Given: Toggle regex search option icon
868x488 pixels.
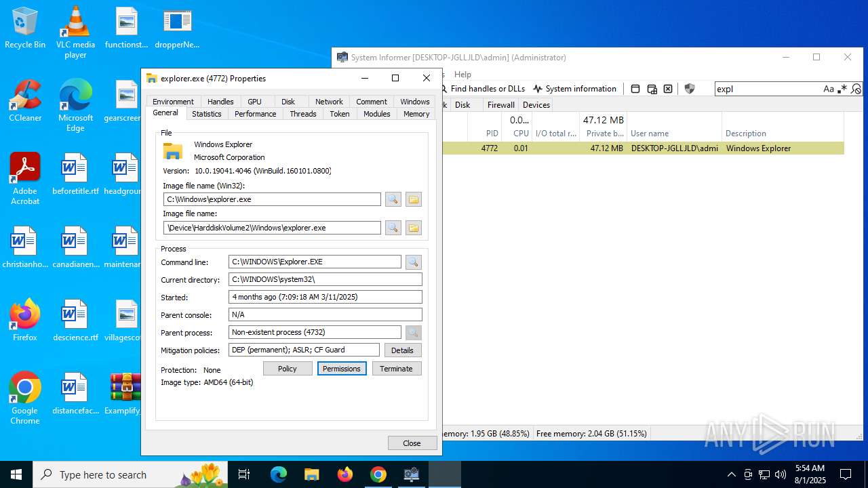Looking at the screenshot, I should [x=842, y=89].
